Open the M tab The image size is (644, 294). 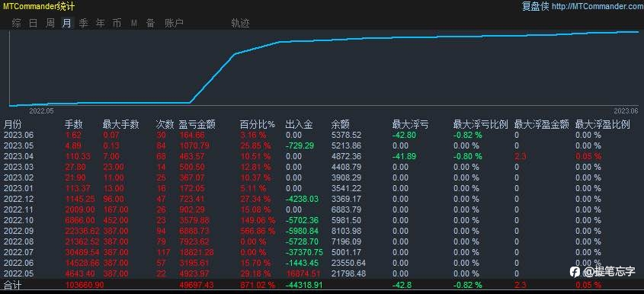coord(134,23)
